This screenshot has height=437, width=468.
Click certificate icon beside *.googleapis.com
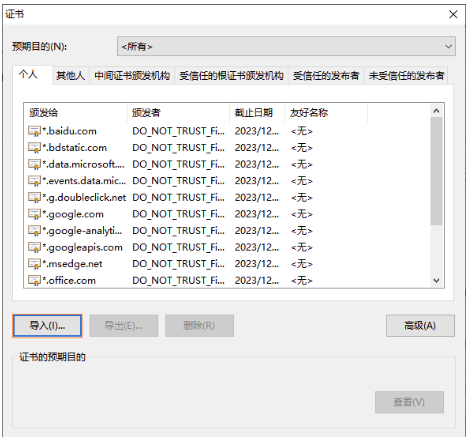coord(34,247)
